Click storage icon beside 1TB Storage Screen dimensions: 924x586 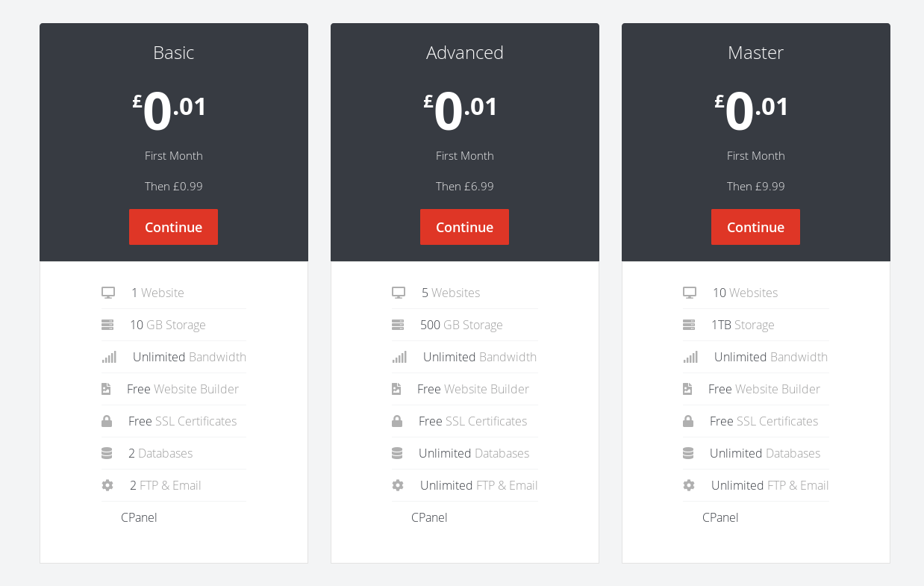tap(689, 325)
